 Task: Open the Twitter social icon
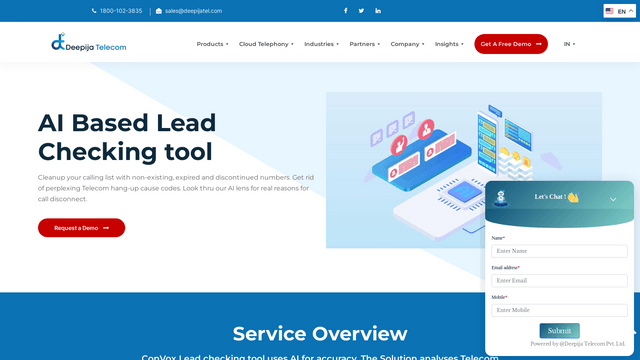click(x=361, y=11)
